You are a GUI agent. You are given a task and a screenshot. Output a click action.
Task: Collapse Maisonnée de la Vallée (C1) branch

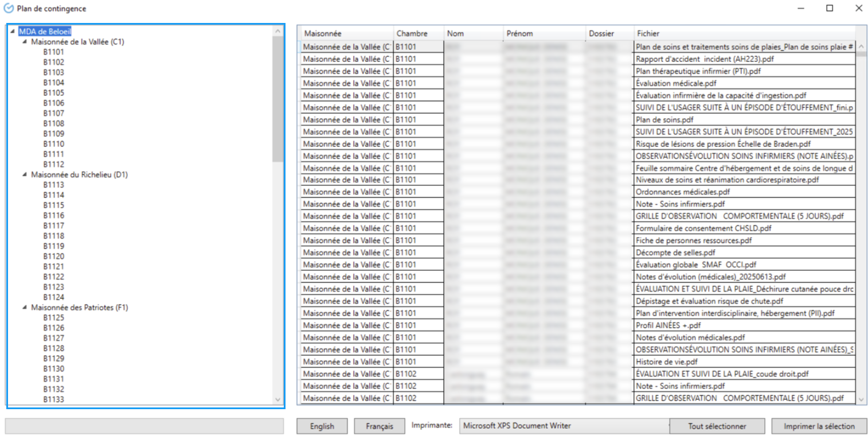(25, 42)
